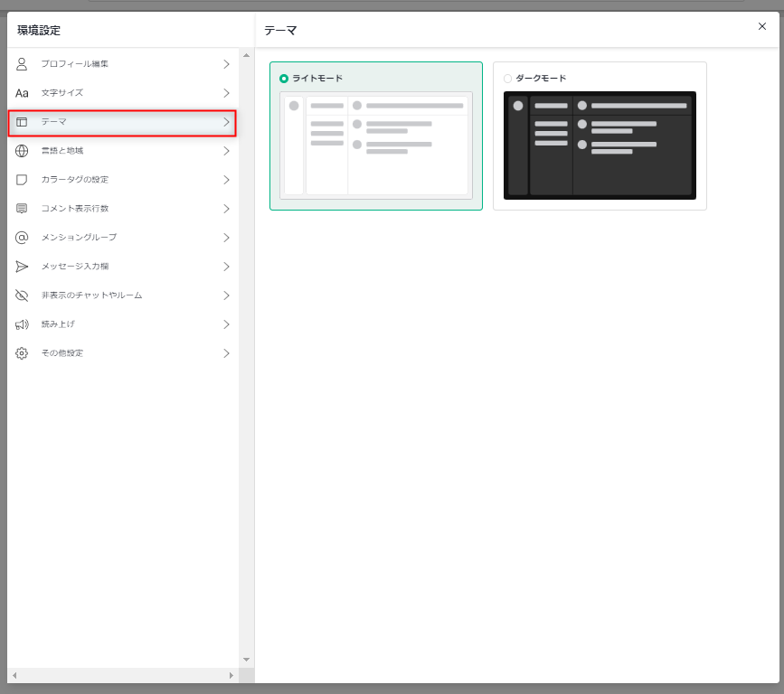
Task: Click the paper plane message icon
Action: 22,267
